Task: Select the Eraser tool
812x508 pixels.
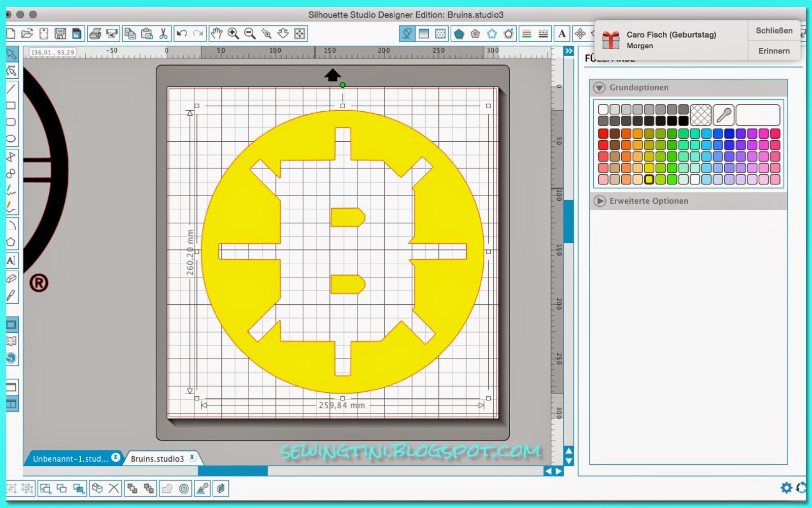Action: [x=11, y=278]
